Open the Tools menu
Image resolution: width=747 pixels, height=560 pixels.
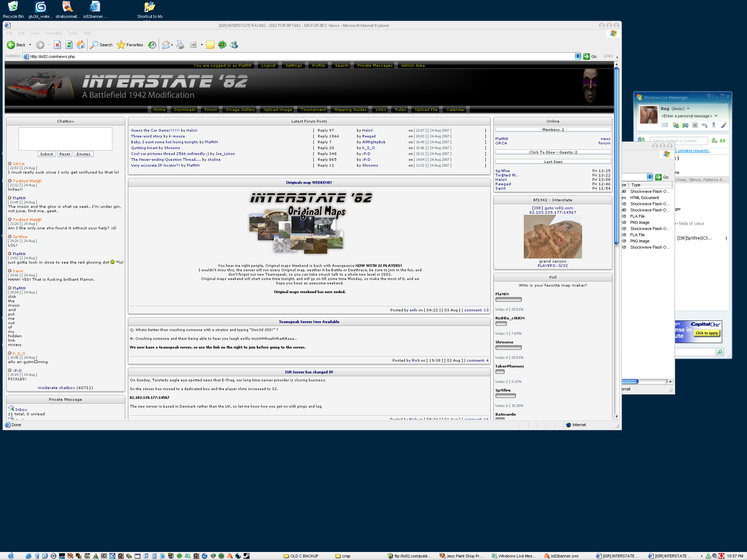click(73, 33)
